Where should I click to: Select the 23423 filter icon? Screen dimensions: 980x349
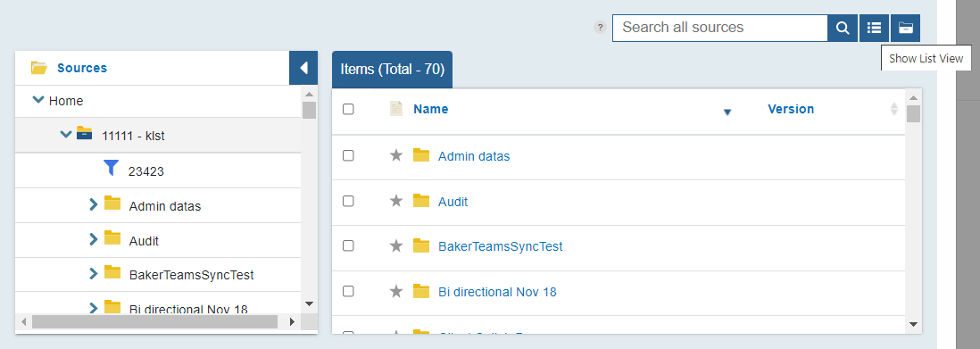[x=111, y=168]
